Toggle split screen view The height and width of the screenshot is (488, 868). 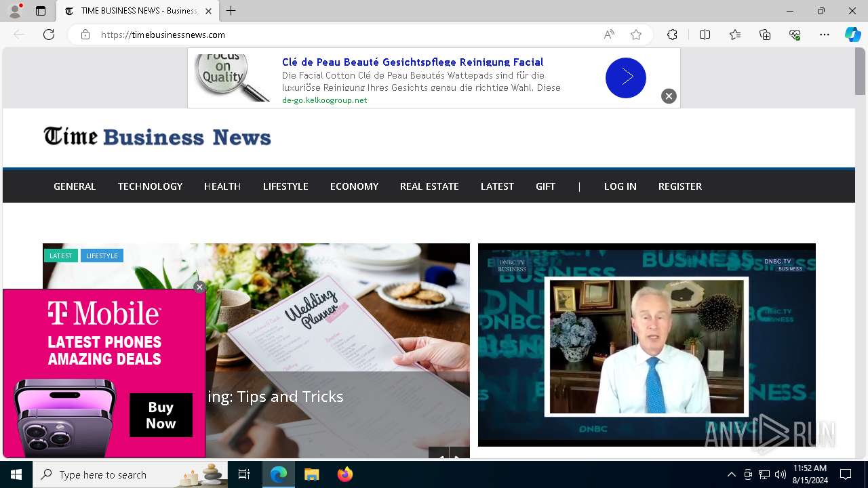[x=705, y=35]
